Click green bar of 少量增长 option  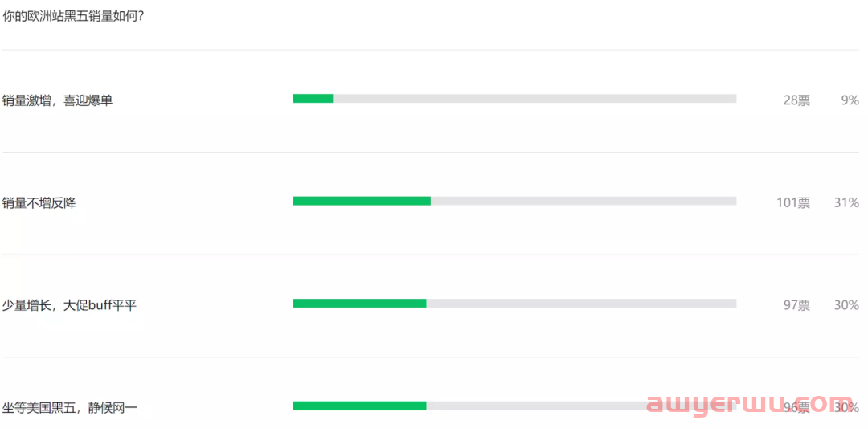pyautogui.click(x=359, y=303)
